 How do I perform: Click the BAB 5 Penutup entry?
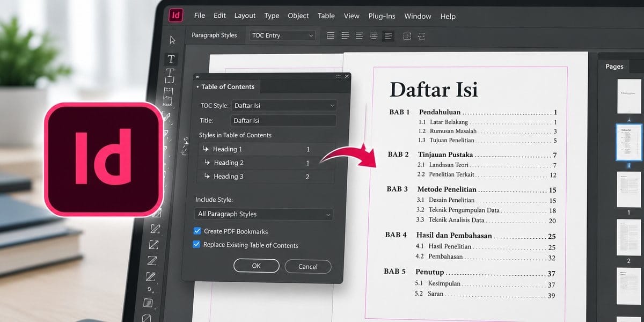click(x=470, y=273)
